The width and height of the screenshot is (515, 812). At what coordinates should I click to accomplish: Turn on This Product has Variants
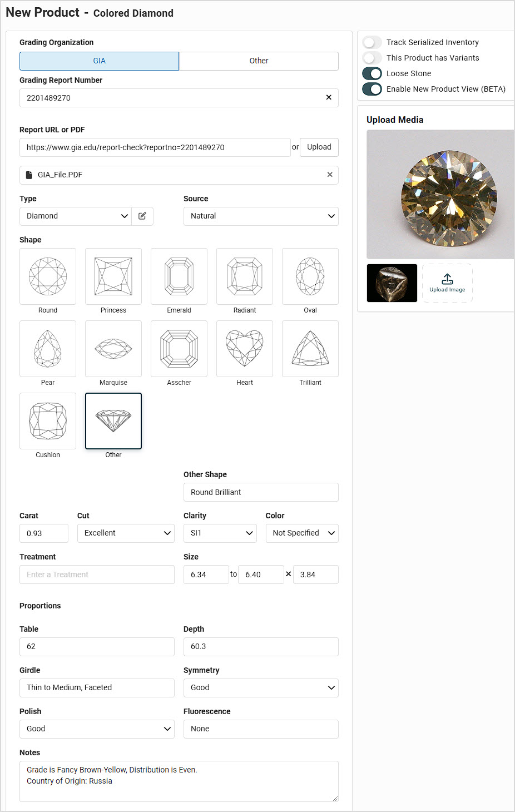372,58
